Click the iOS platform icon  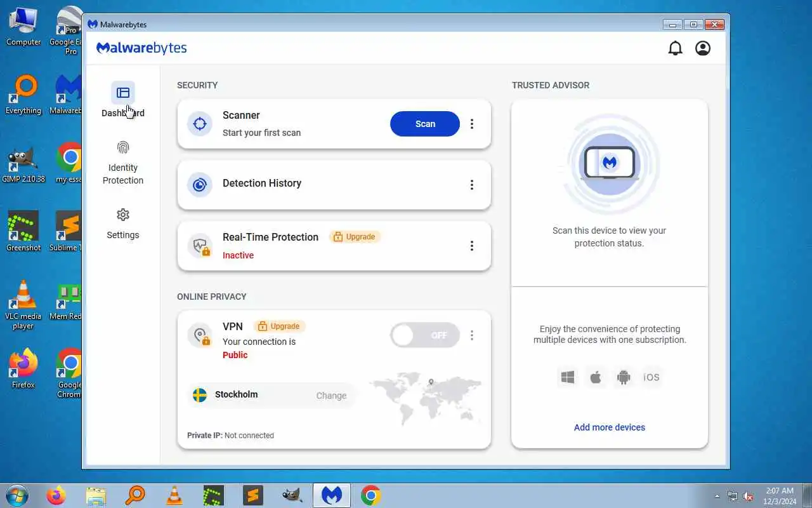[652, 377]
